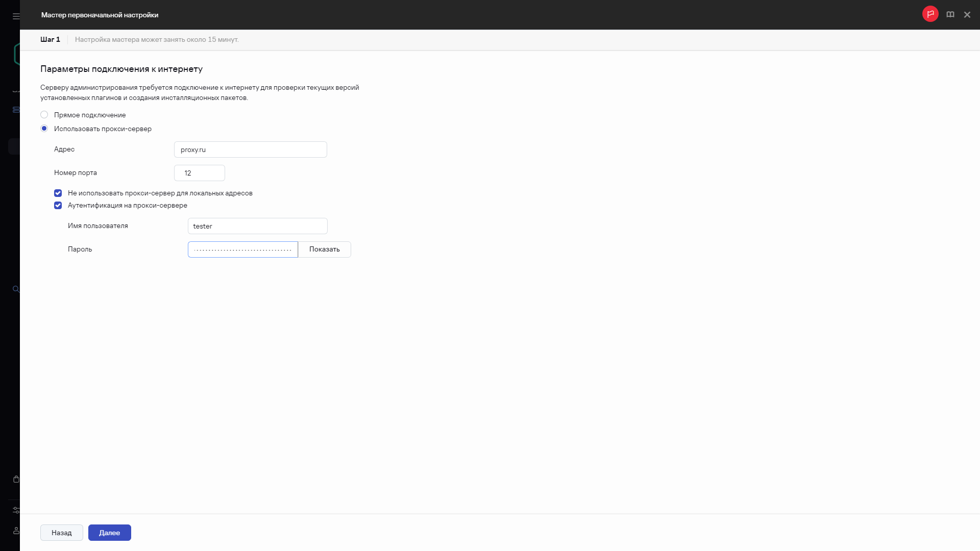
Task: Uncheck 'Не использовать прокси-сервер для локальных адресов'
Action: point(58,193)
